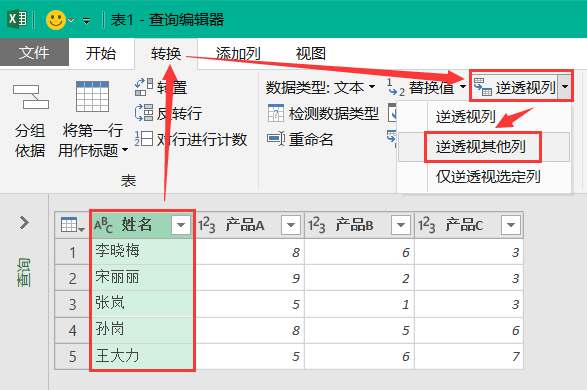Switch to the 开始 tab
The height and width of the screenshot is (390, 587).
click(101, 53)
